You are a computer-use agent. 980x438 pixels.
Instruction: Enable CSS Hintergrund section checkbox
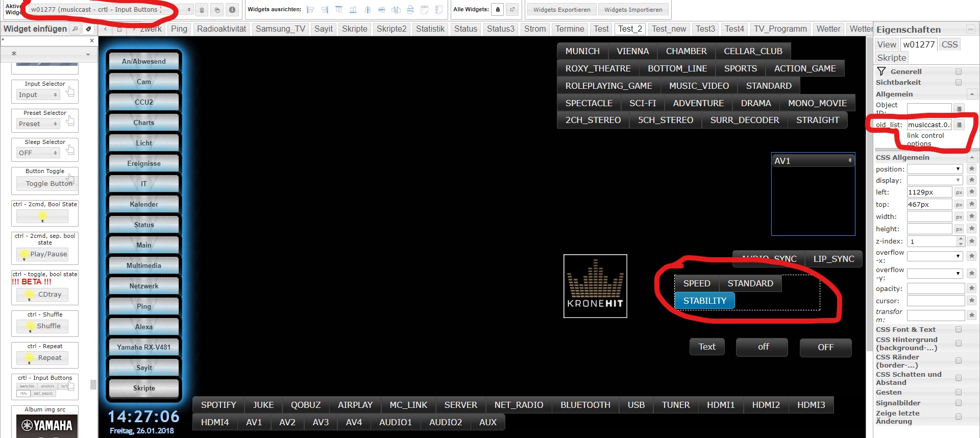click(959, 344)
